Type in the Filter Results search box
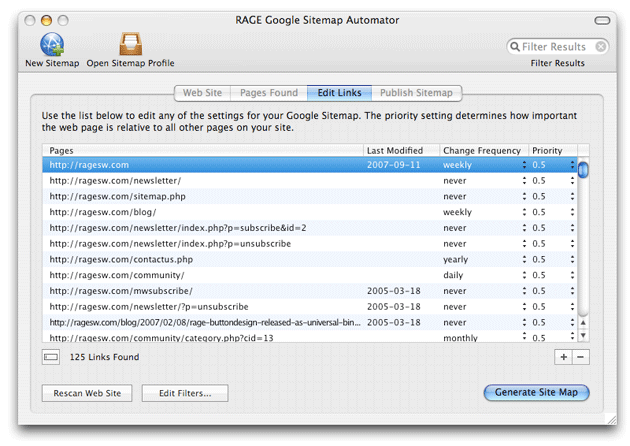The image size is (630, 446). pos(557,47)
